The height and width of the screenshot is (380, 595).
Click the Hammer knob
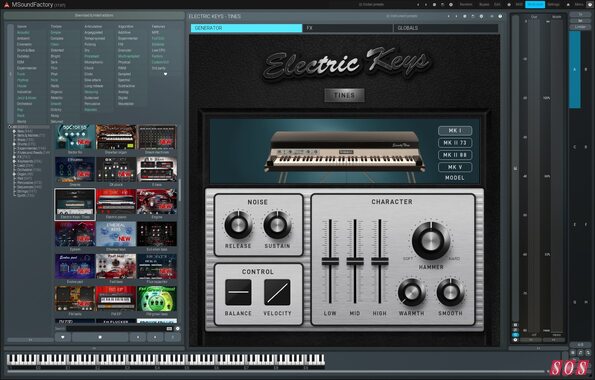click(431, 241)
